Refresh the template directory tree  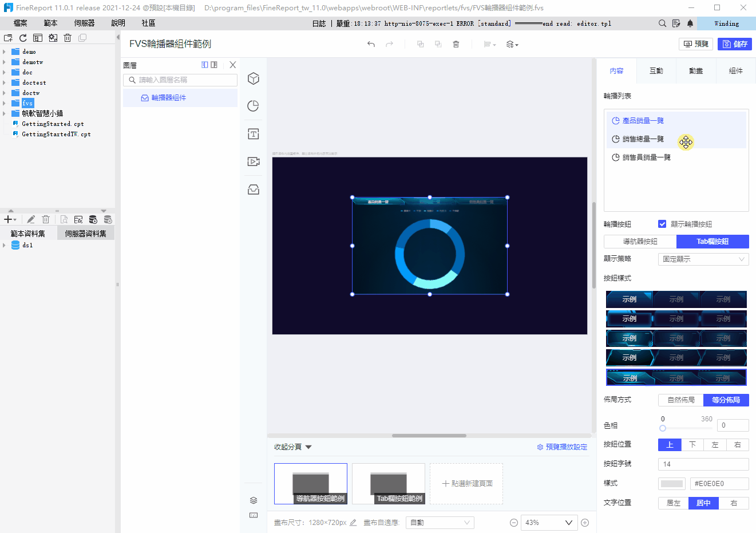(23, 38)
